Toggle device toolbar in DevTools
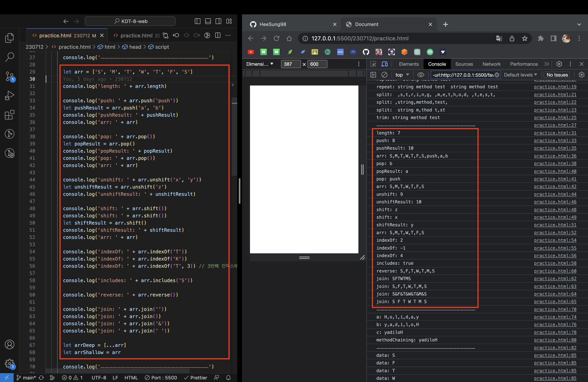Viewport: 588px width, 382px height. 385,64
